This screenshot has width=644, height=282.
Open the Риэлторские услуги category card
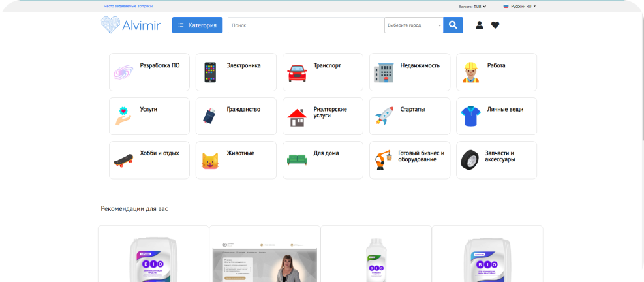323,116
